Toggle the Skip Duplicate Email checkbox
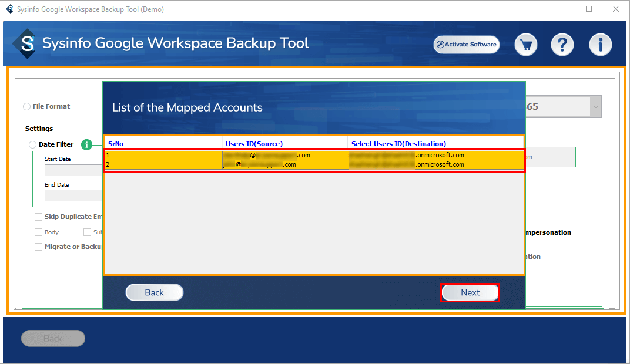This screenshot has width=630, height=364. pos(39,217)
